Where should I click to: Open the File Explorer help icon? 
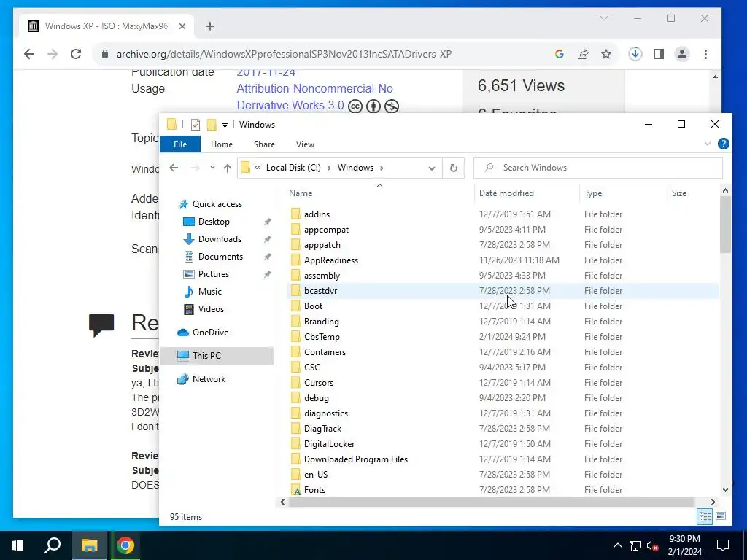pos(723,144)
